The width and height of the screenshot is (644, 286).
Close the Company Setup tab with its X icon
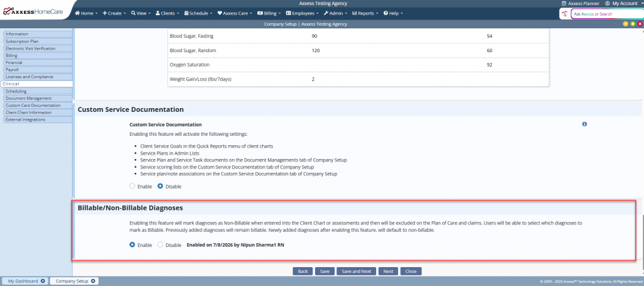click(x=93, y=281)
